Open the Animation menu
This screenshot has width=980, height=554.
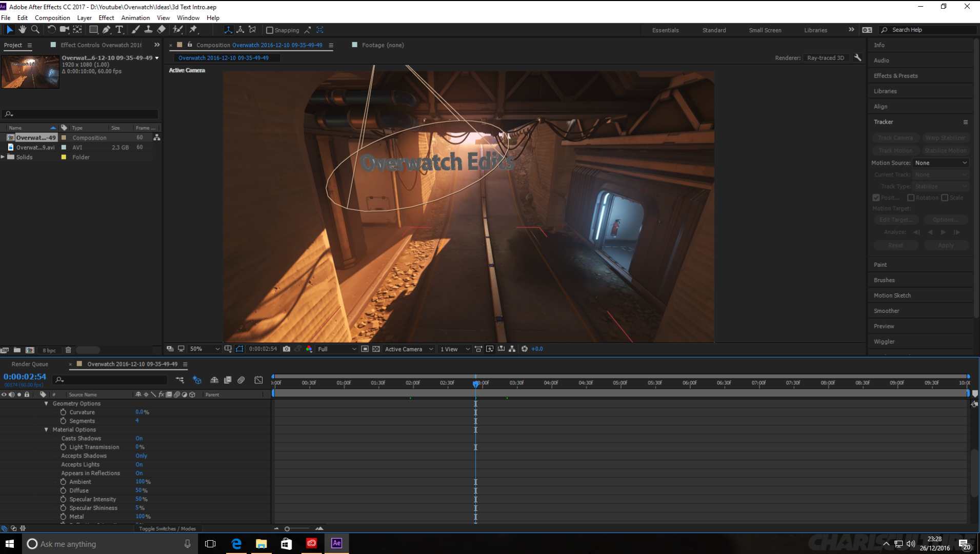click(135, 17)
